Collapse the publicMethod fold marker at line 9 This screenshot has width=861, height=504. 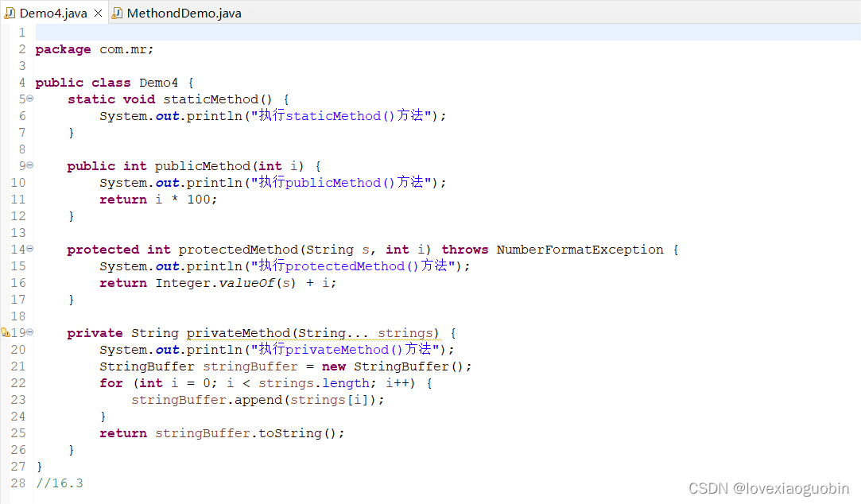coord(28,165)
